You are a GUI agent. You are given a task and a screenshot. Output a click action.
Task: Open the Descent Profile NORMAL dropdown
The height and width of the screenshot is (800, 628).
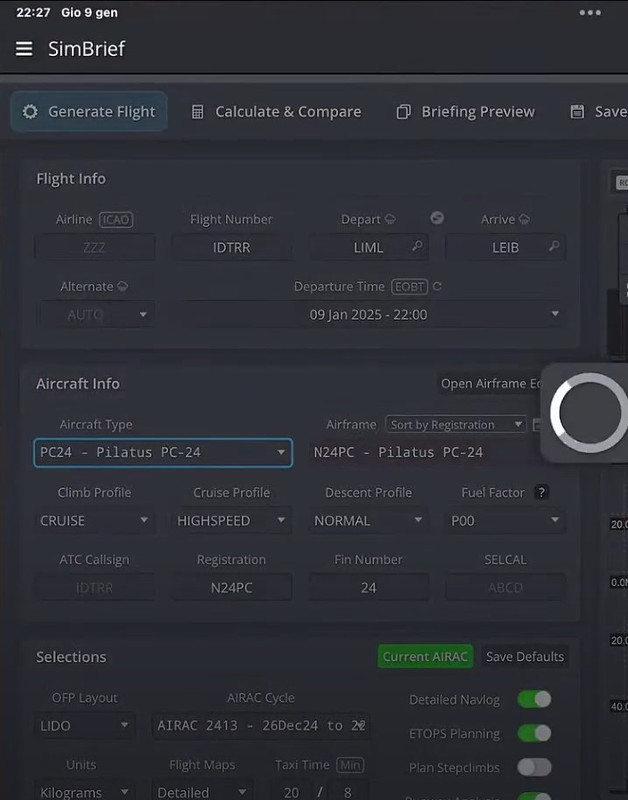click(x=368, y=520)
